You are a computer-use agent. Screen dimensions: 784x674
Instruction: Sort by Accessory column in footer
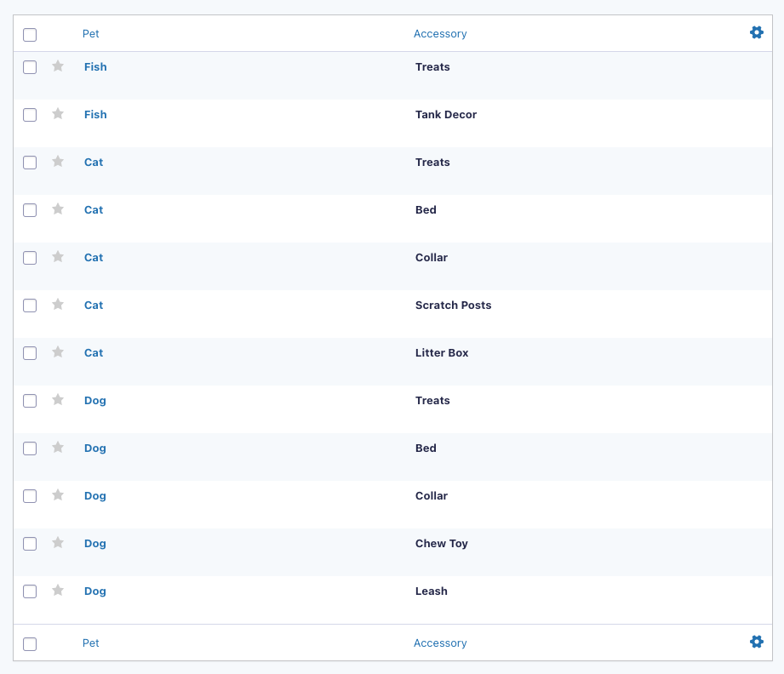coord(440,643)
